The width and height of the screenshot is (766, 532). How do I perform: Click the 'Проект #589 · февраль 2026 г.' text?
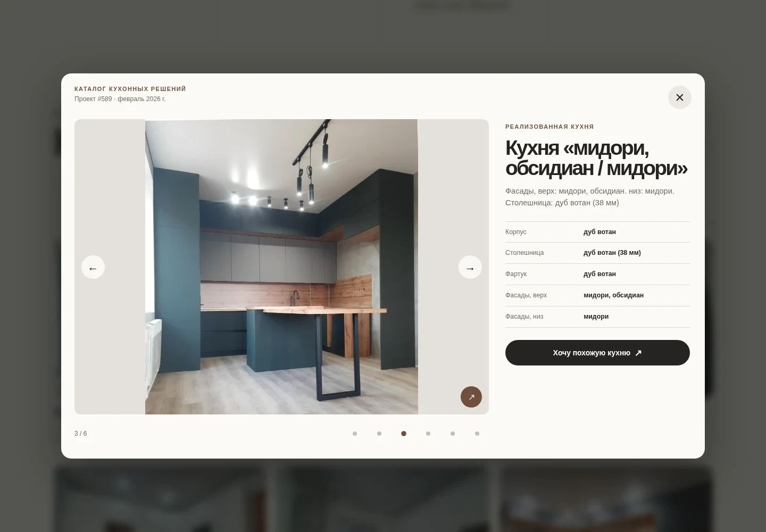(120, 99)
